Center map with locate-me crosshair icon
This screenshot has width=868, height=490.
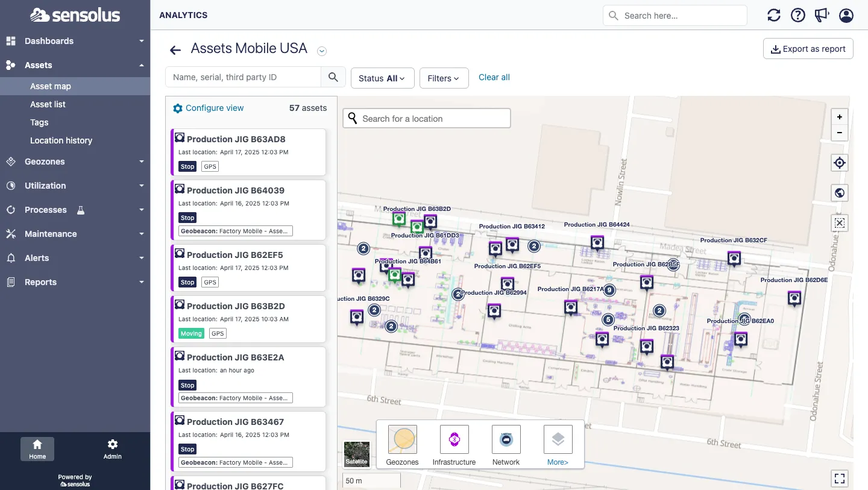click(x=840, y=163)
